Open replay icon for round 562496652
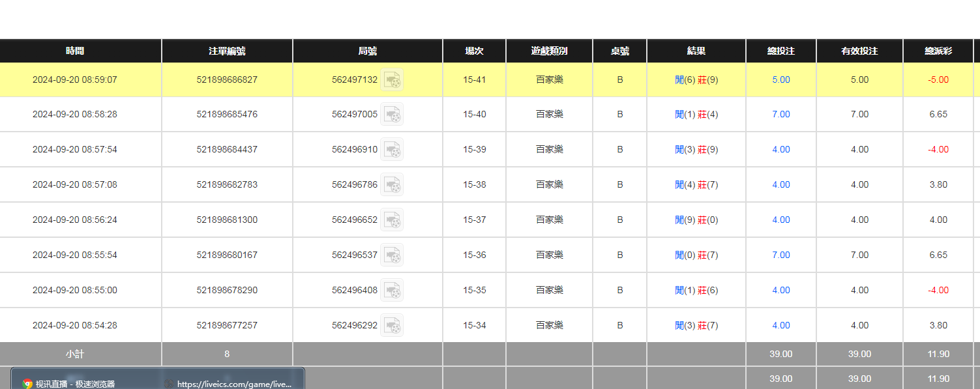The height and width of the screenshot is (389, 980). click(392, 220)
